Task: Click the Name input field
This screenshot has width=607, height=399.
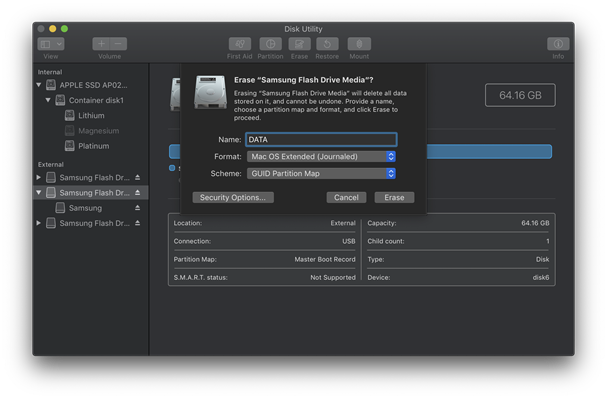Action: (x=321, y=140)
